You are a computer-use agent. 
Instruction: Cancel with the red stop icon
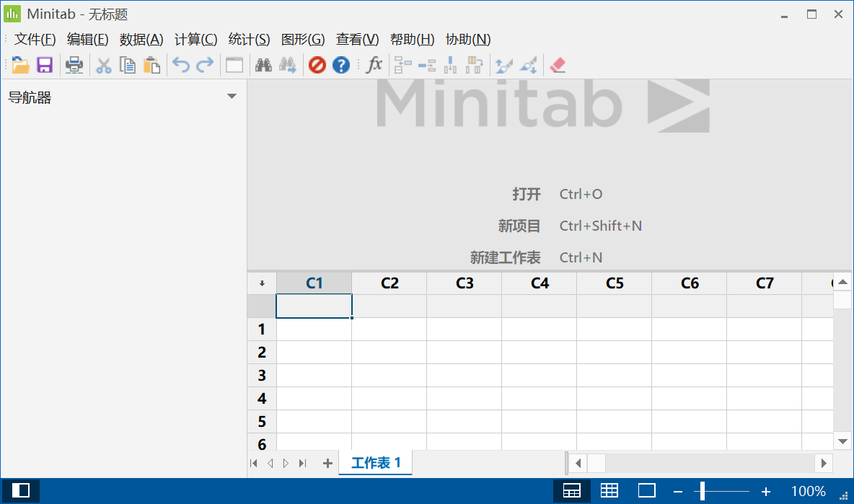(317, 66)
